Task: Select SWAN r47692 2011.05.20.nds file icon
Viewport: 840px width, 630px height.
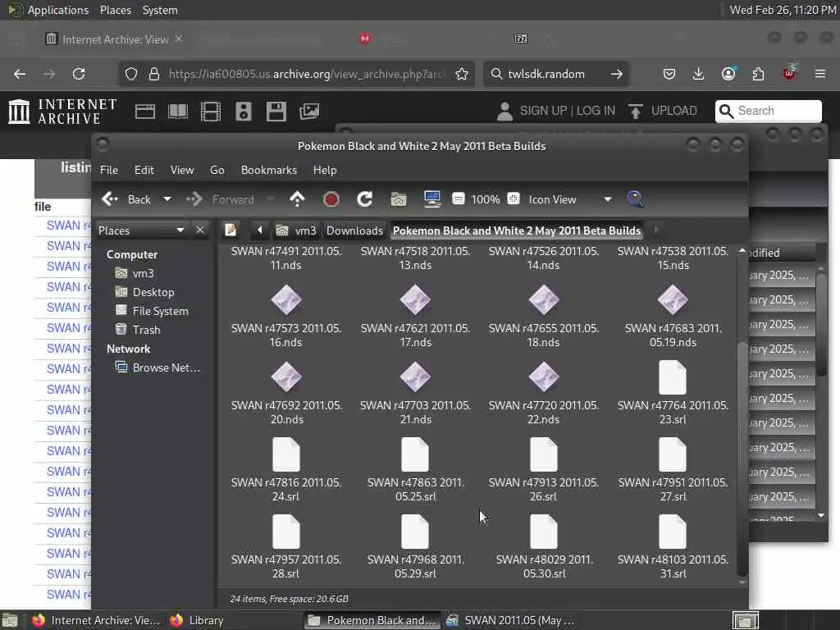Action: point(286,377)
